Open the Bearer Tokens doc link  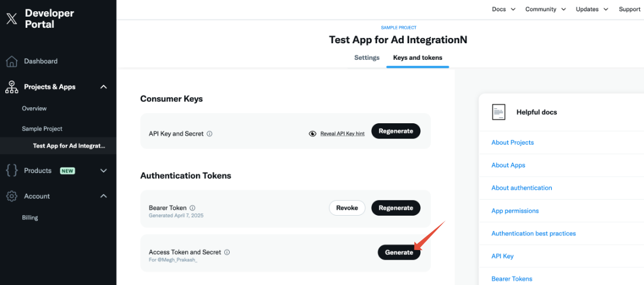pyautogui.click(x=512, y=279)
